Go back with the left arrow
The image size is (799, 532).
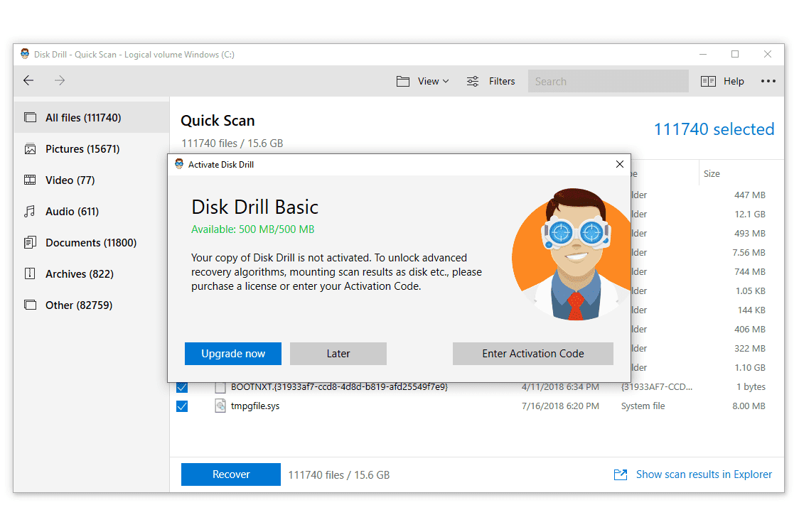click(28, 80)
